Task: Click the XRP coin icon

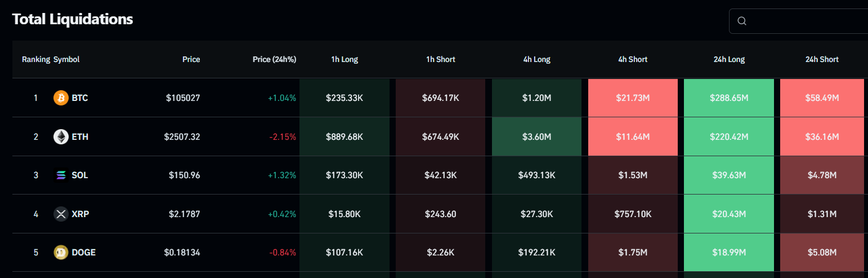Action: [61, 214]
